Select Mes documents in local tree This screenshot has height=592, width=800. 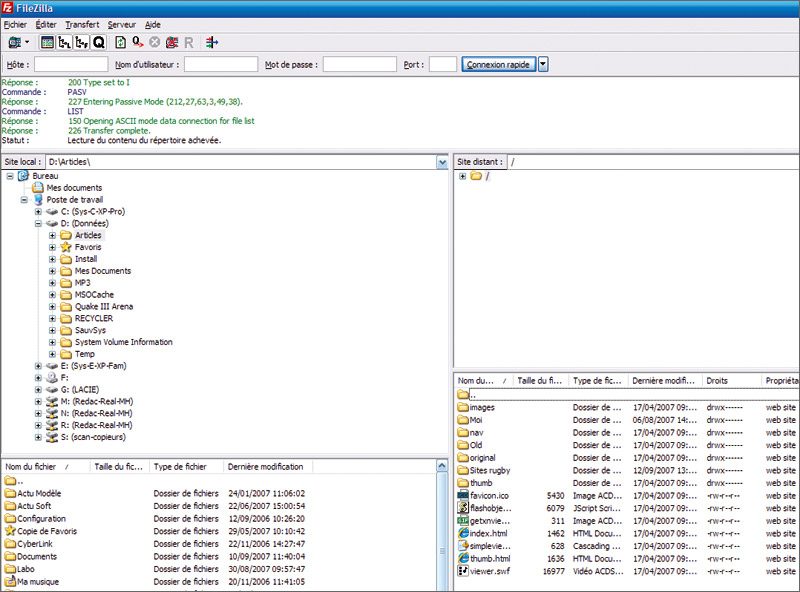tap(74, 188)
